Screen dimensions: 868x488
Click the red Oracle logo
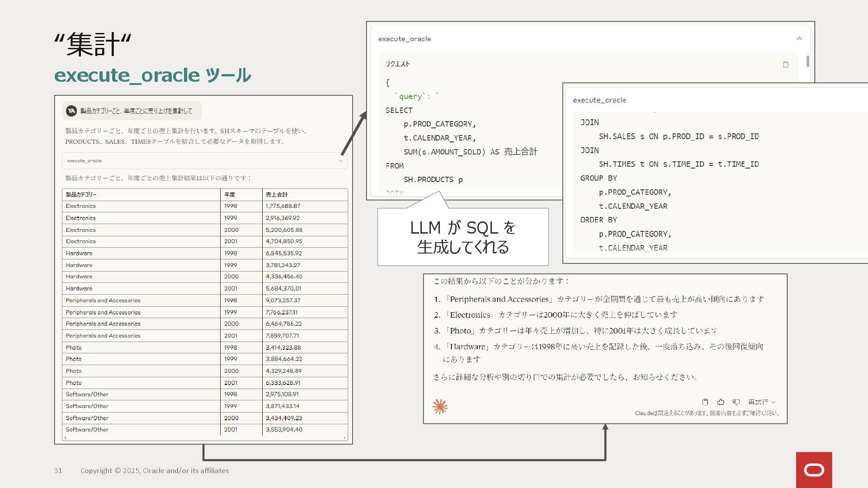tap(814, 470)
